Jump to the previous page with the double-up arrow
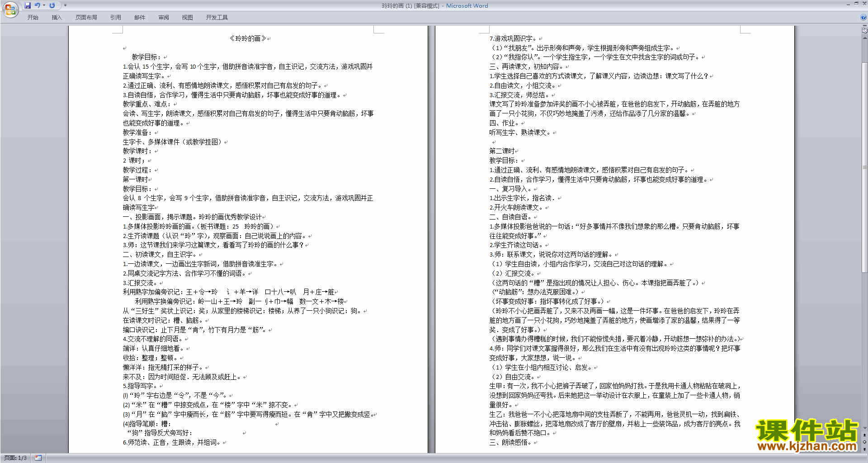 tap(865, 435)
